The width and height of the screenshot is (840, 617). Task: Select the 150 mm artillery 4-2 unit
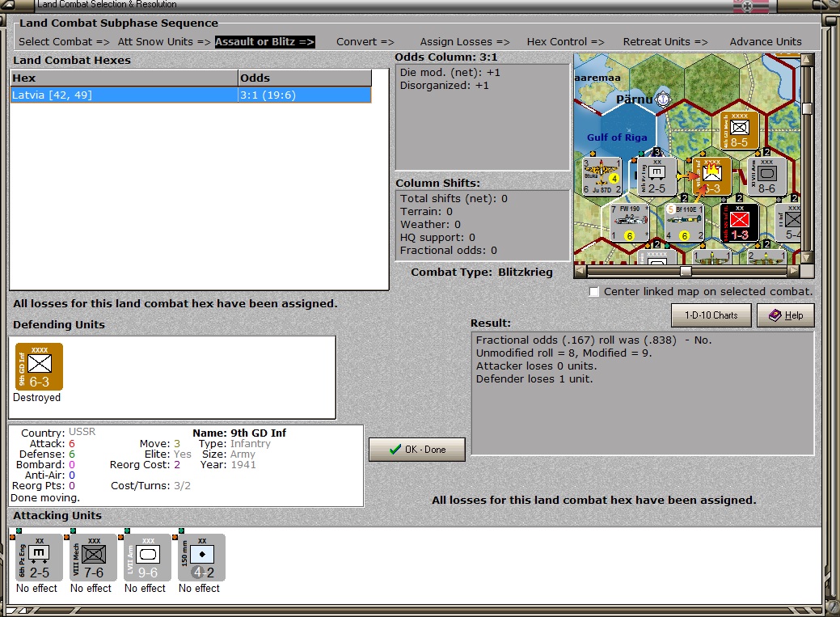pos(201,557)
